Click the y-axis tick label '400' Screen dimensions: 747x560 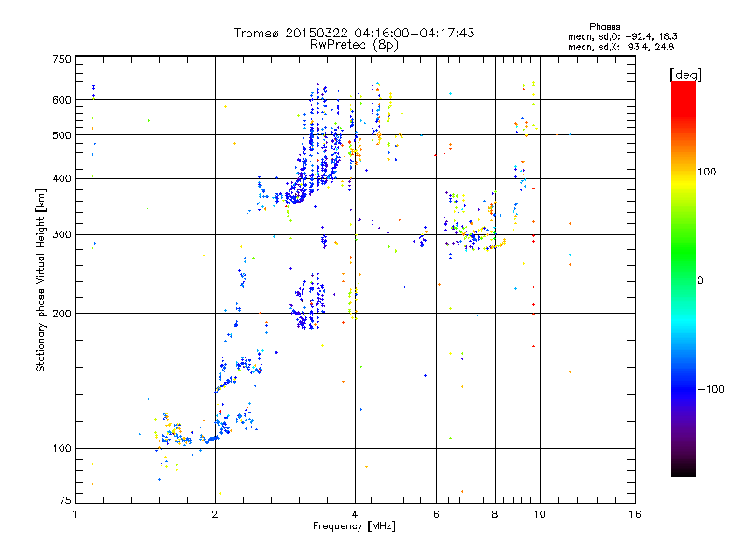coord(62,179)
